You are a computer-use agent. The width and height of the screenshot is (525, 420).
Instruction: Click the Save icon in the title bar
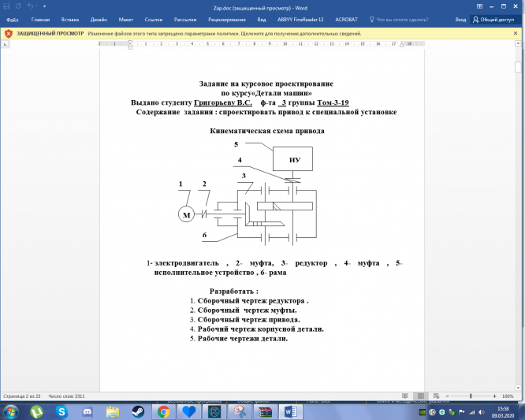point(6,6)
